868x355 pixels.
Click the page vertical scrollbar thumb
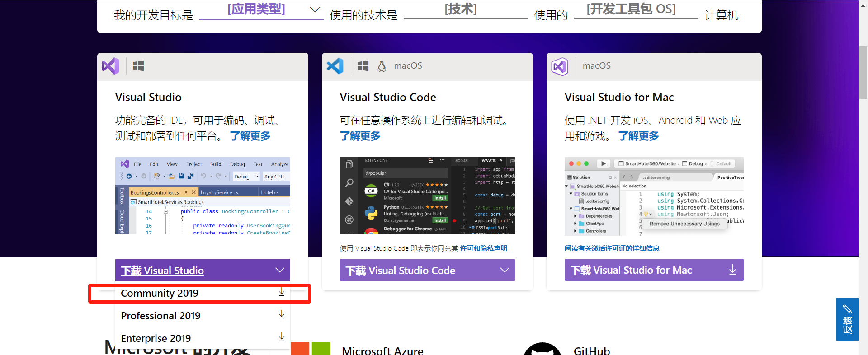pyautogui.click(x=863, y=72)
